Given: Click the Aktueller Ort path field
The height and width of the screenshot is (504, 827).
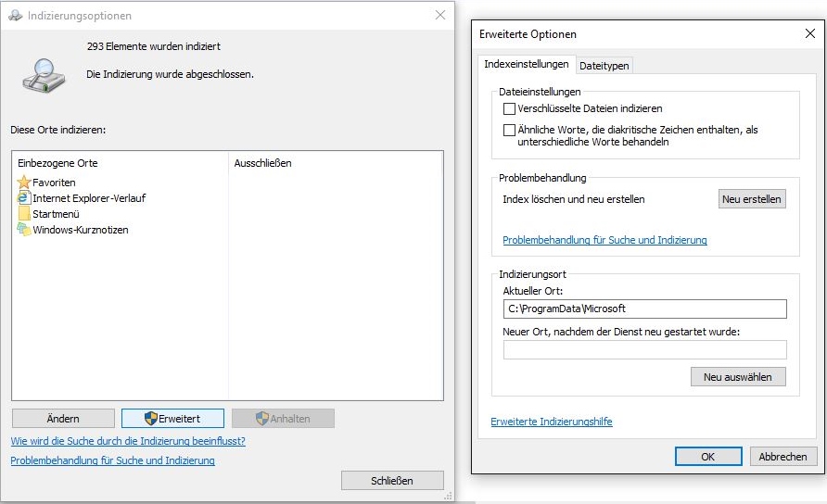Looking at the screenshot, I should point(644,309).
